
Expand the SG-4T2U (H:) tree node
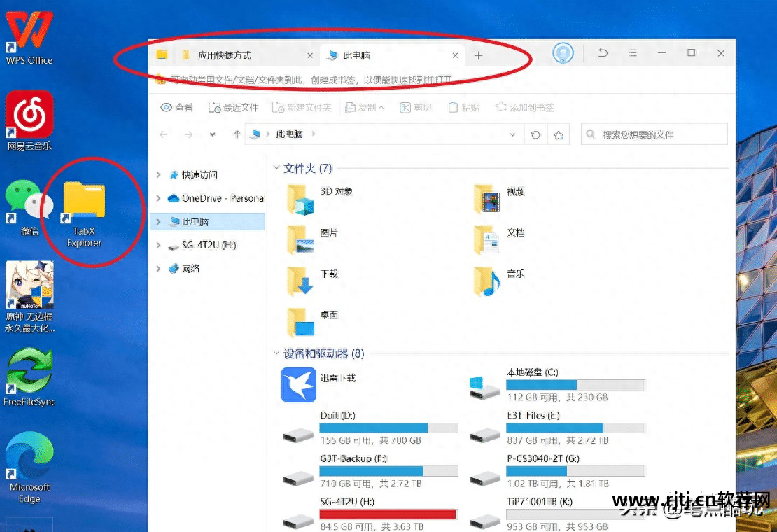[157, 246]
